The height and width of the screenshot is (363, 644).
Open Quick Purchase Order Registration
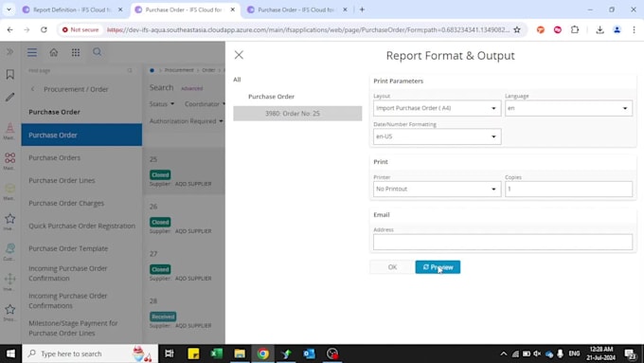(81, 226)
